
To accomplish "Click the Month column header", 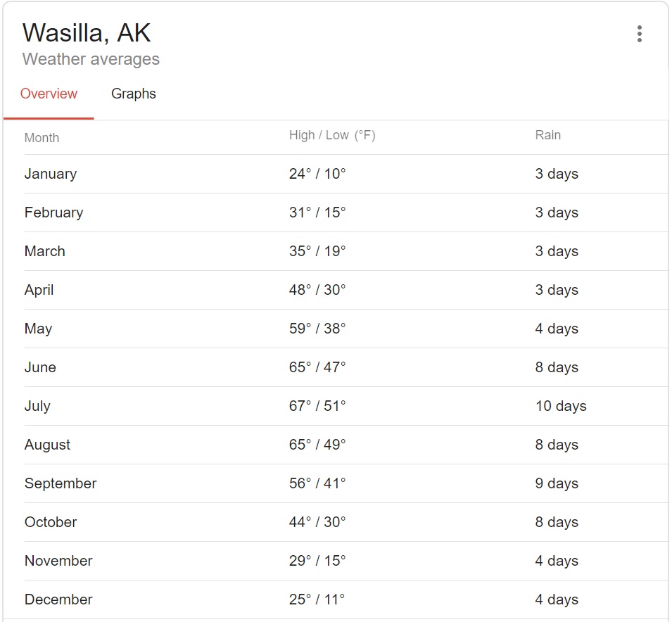I will (42, 138).
